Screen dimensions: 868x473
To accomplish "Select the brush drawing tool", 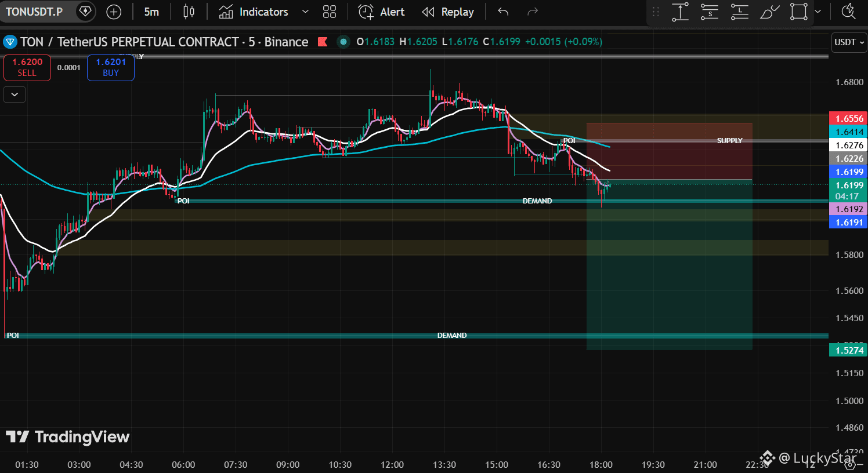I will 769,12.
